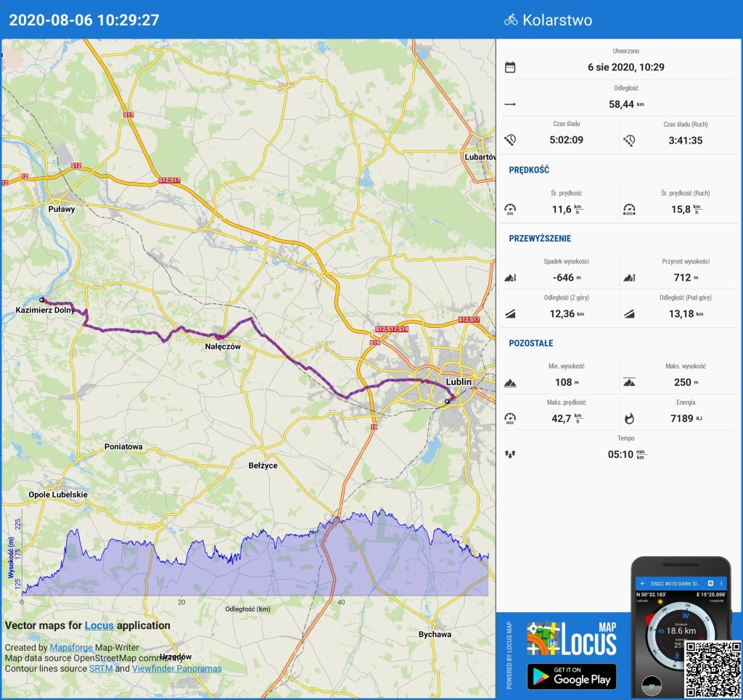Click the calendar icon next to creation date
This screenshot has width=743, height=700.
click(x=510, y=67)
